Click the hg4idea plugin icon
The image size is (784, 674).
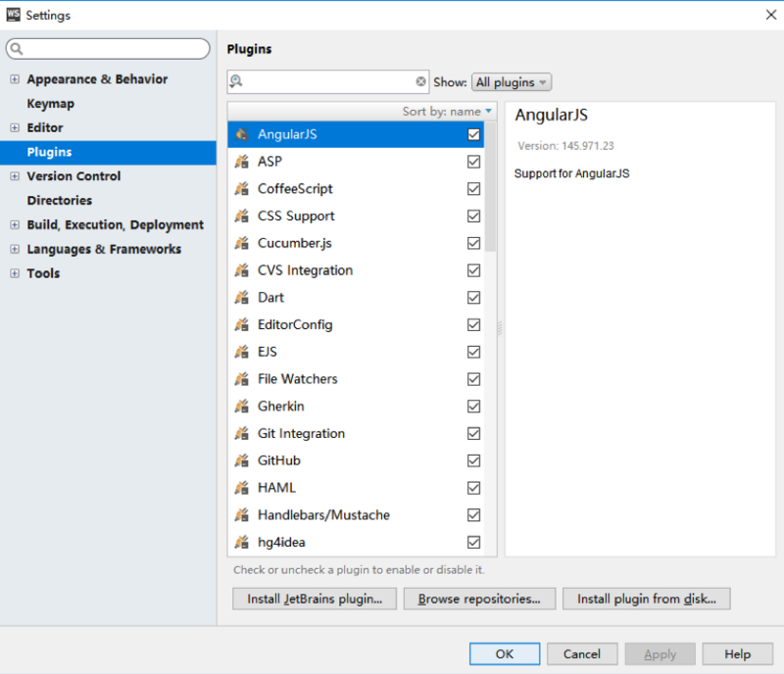point(242,542)
